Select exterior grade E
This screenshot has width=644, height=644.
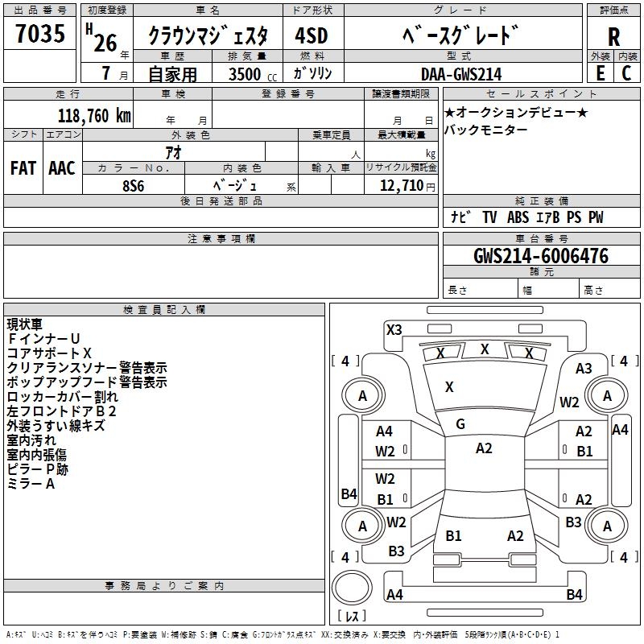click(x=600, y=73)
